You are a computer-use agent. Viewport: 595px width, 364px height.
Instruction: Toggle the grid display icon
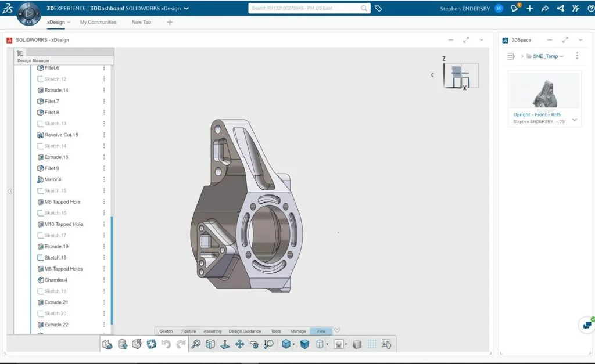click(x=372, y=344)
